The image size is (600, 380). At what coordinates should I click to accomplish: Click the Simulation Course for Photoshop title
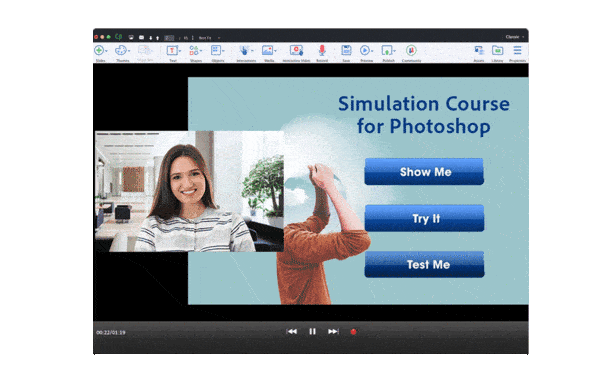click(x=424, y=115)
